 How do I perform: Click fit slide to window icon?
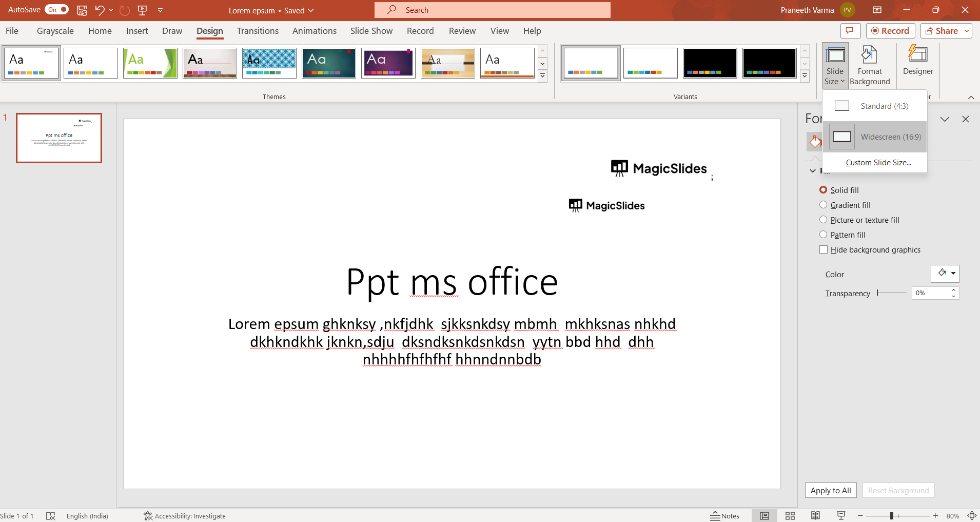coord(971,516)
